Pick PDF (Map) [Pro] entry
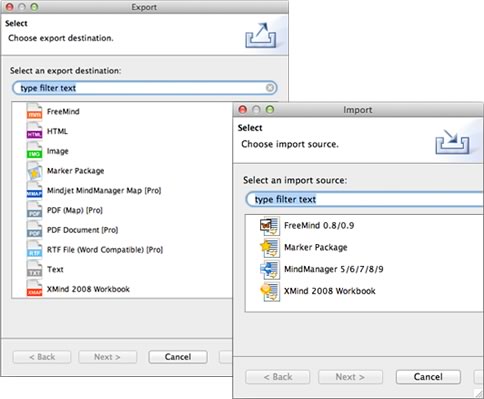 click(75, 210)
